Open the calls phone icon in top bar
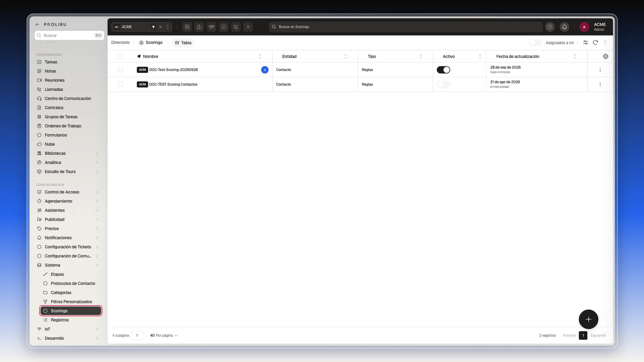 [x=236, y=27]
